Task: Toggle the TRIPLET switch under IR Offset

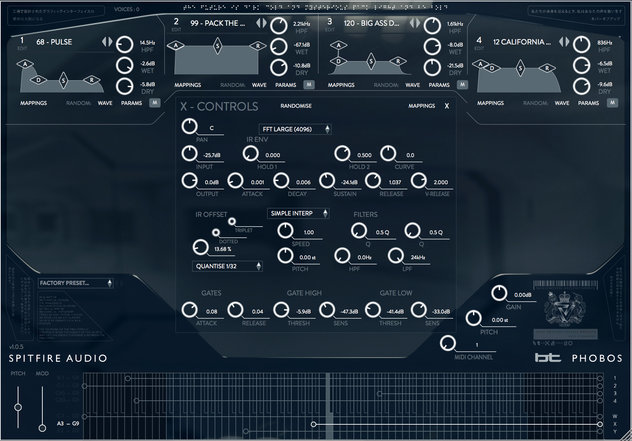Action: (232, 221)
